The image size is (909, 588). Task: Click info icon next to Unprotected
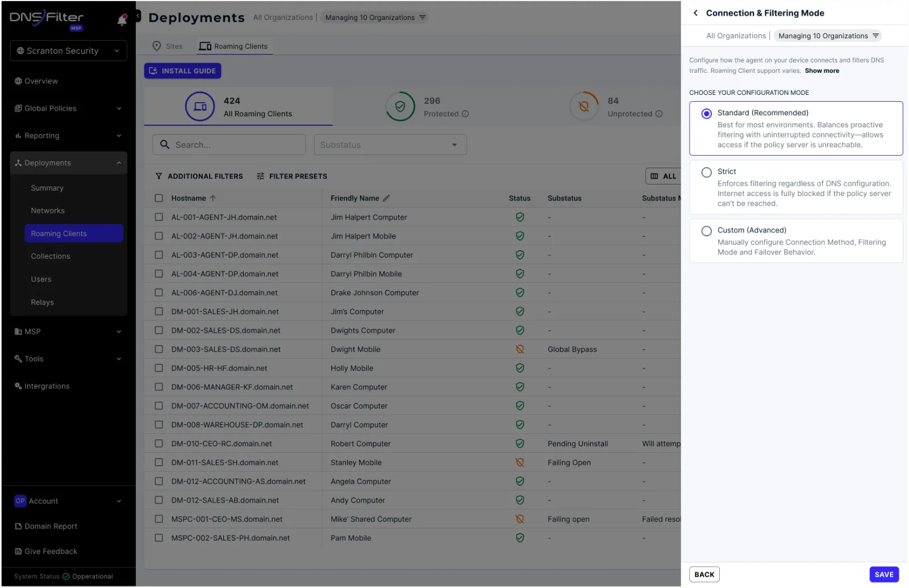[x=659, y=114]
